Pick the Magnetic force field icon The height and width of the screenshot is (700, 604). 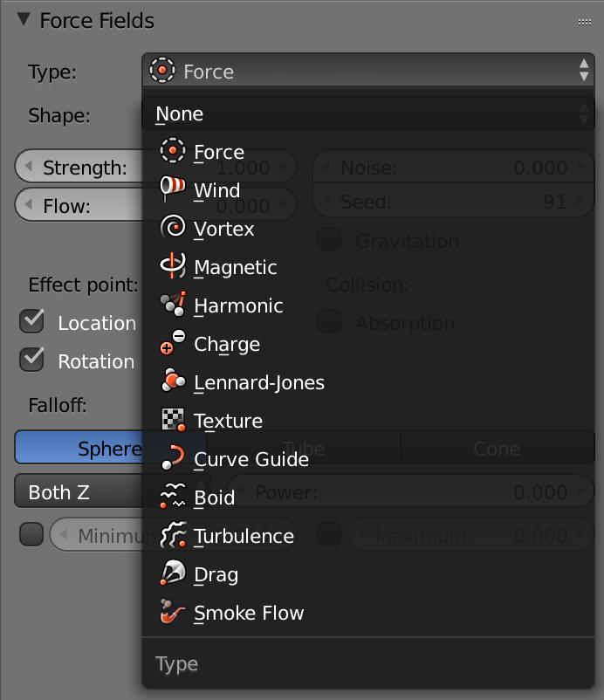click(172, 265)
